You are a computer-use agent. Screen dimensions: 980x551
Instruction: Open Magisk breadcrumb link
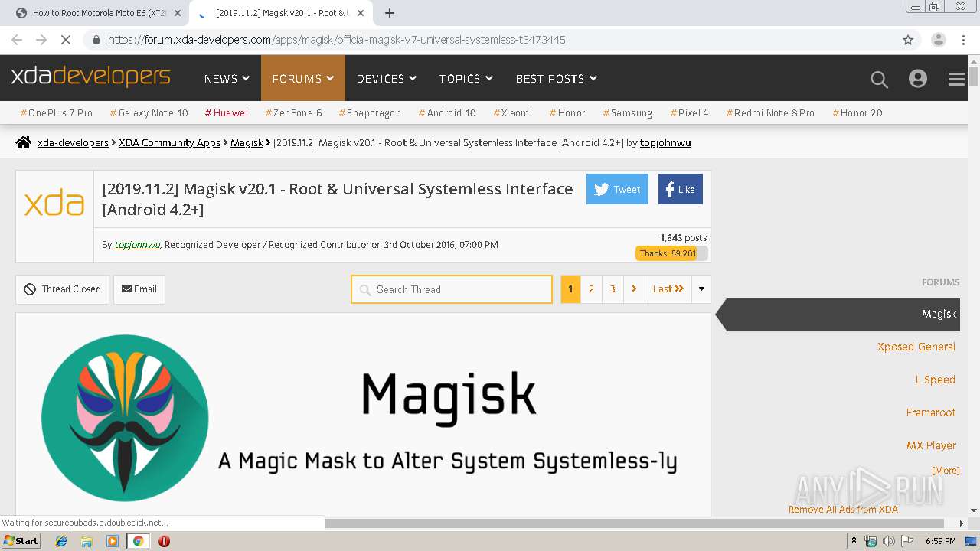[247, 142]
